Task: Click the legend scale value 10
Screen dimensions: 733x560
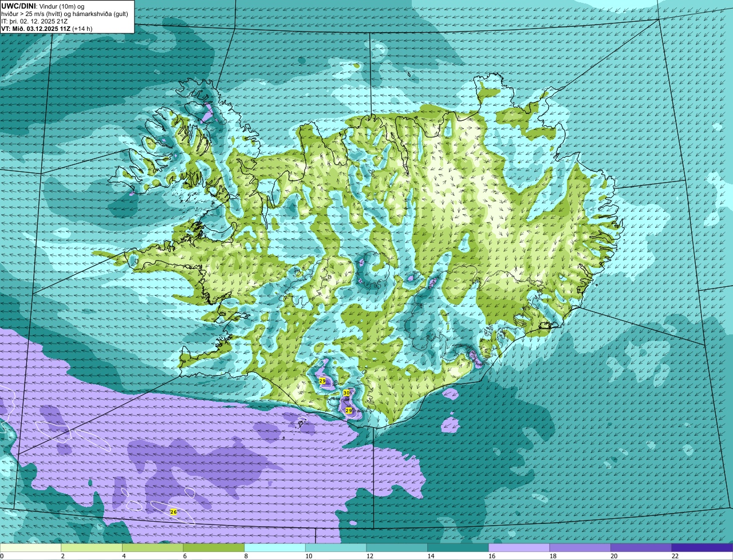Action: coord(309,556)
